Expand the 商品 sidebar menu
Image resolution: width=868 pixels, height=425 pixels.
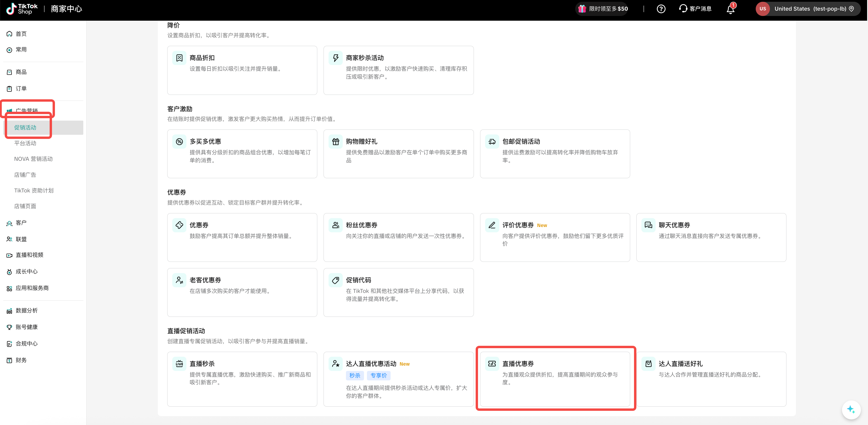pyautogui.click(x=21, y=72)
